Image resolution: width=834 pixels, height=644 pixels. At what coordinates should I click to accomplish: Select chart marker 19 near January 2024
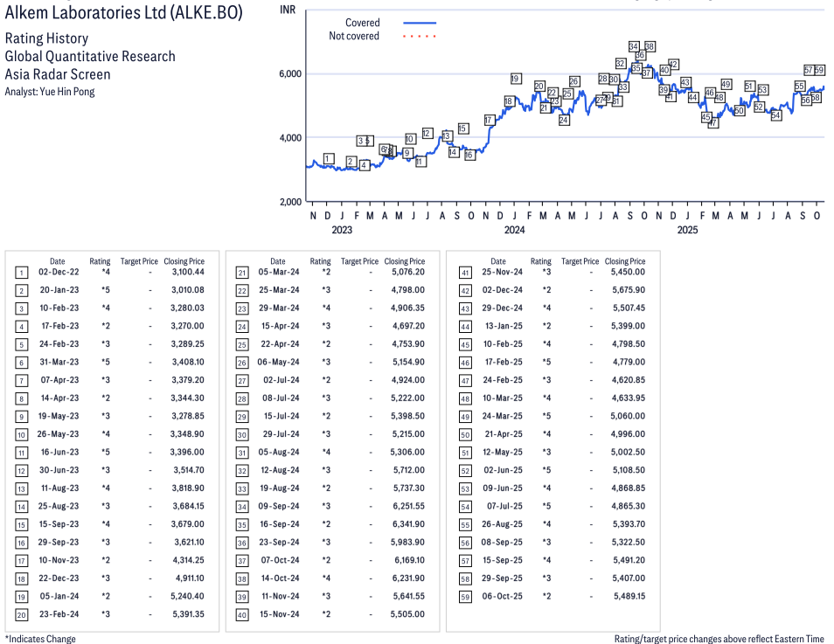click(x=515, y=79)
